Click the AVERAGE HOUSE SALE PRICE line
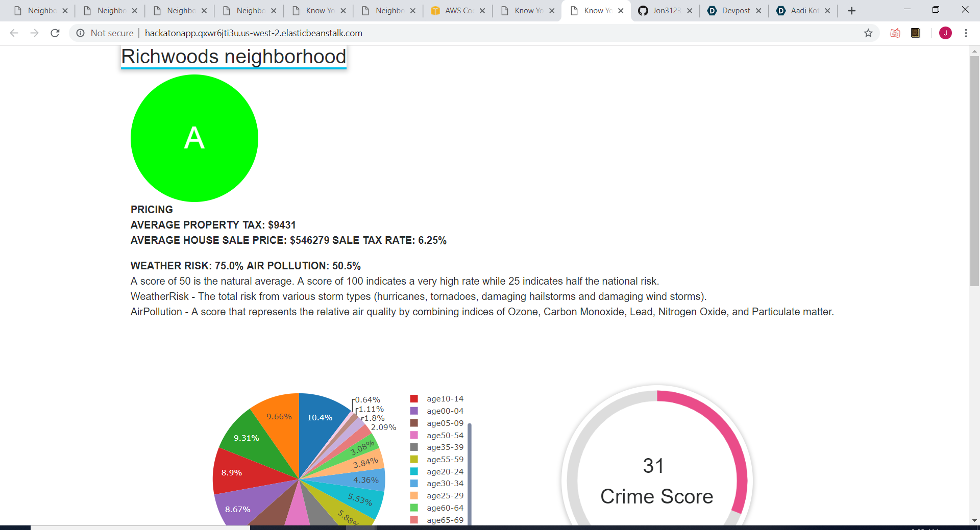The width and height of the screenshot is (980, 530). (288, 240)
